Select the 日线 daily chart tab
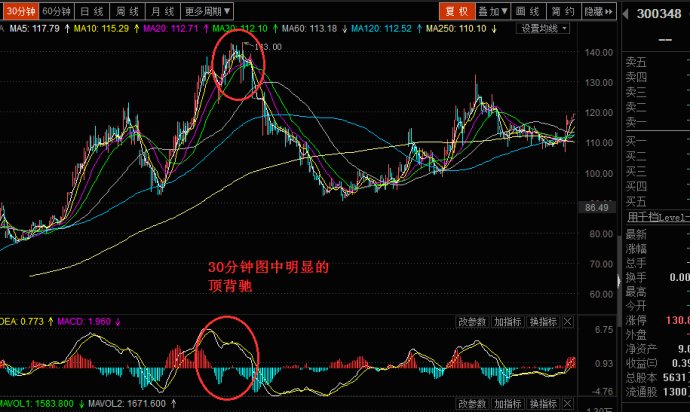The width and height of the screenshot is (690, 412). click(92, 11)
